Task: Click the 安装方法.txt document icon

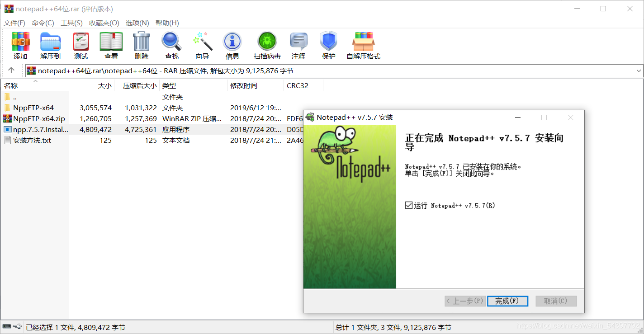Action: coord(7,140)
